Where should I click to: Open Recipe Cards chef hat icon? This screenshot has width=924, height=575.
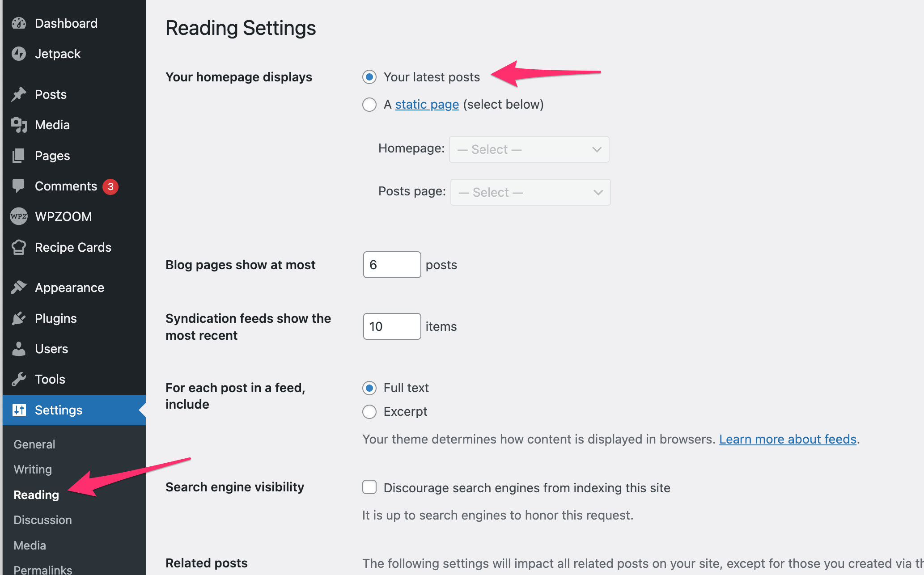[x=19, y=247]
